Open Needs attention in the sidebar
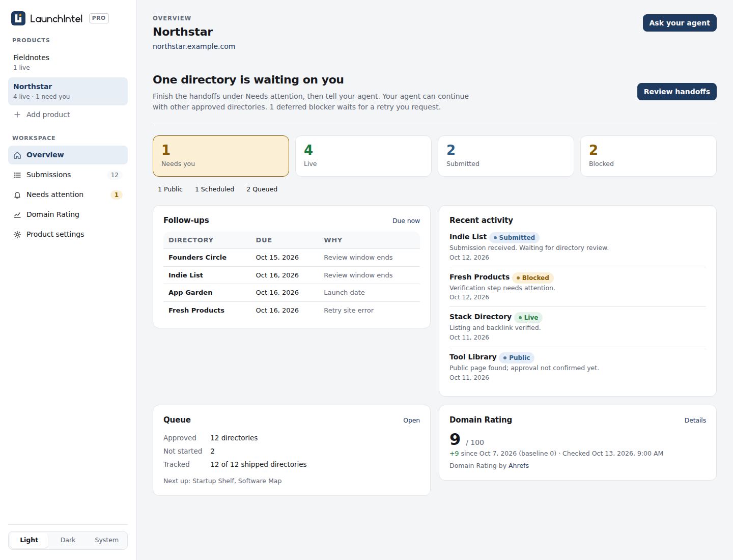 pyautogui.click(x=68, y=195)
